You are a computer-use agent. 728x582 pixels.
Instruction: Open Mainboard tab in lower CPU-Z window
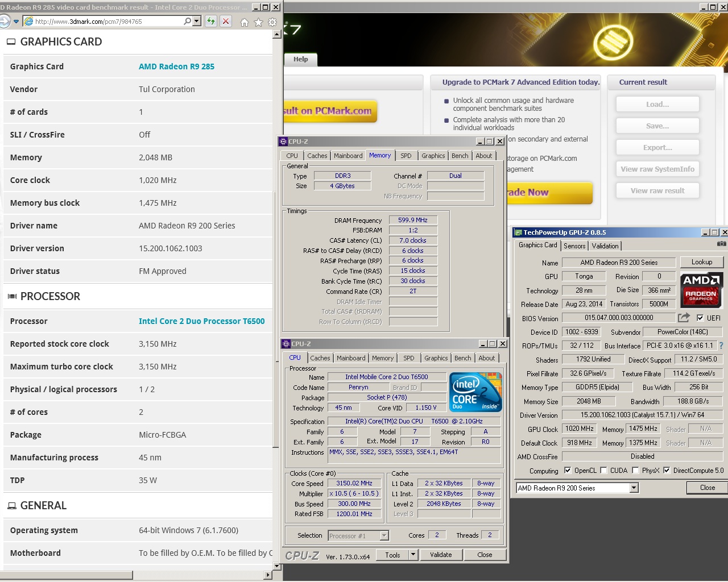coord(351,358)
